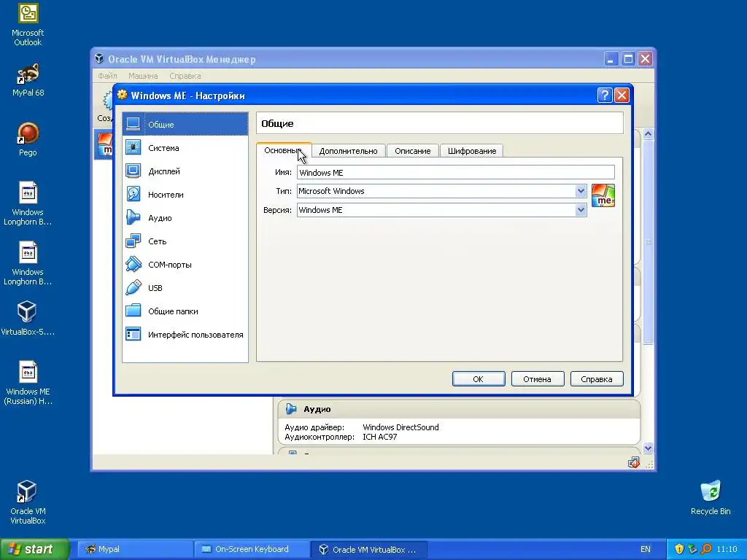Select the Общие category icon
This screenshot has width=747, height=560.
click(133, 124)
